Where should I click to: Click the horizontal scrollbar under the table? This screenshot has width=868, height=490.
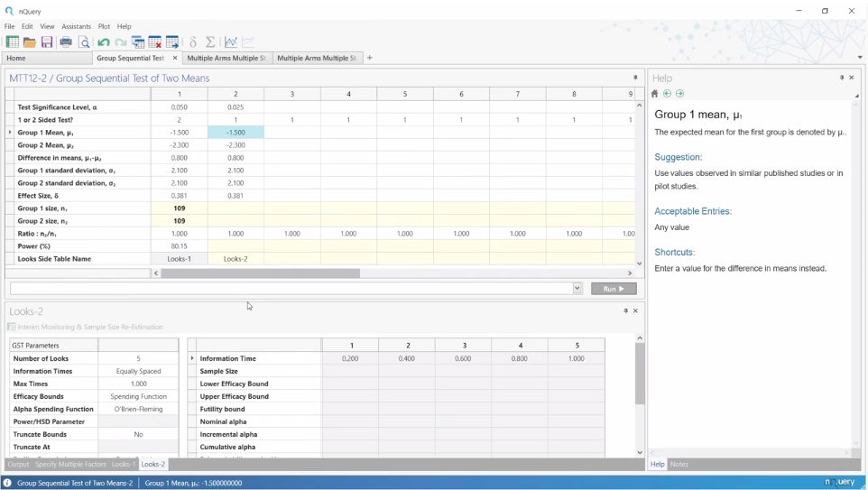261,273
